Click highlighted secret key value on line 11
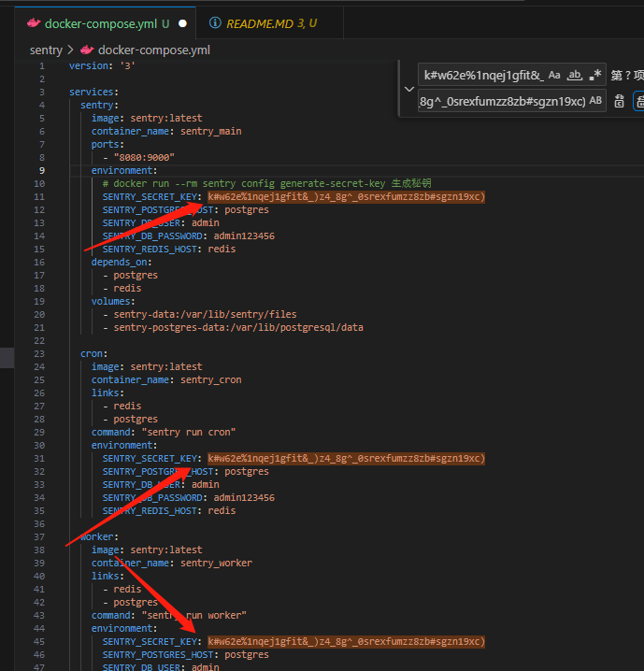 [x=346, y=197]
